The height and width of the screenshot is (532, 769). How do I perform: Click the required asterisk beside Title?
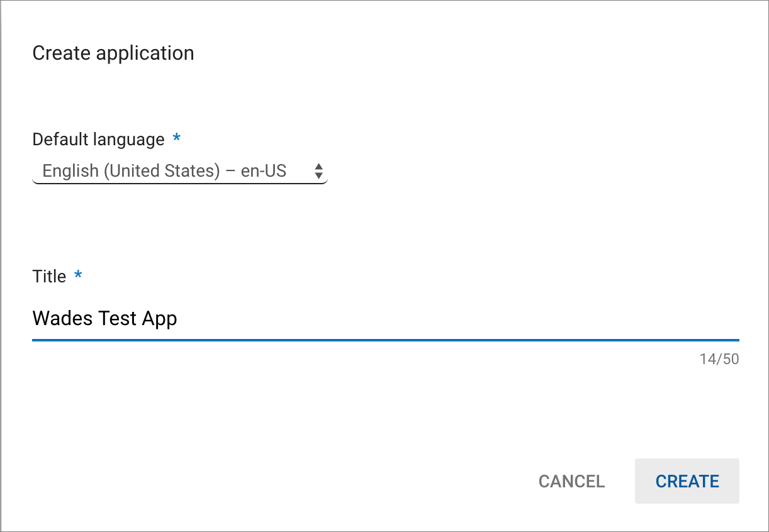point(78,275)
